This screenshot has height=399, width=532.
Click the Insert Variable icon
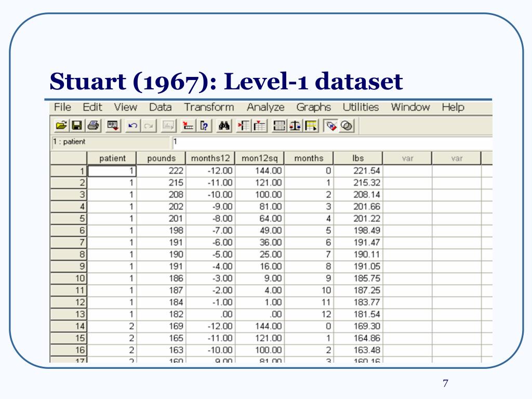coord(259,126)
